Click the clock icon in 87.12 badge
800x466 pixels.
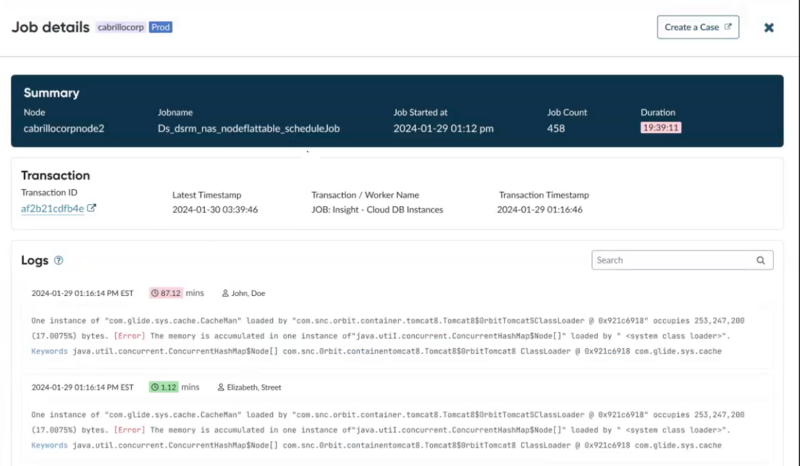point(155,293)
